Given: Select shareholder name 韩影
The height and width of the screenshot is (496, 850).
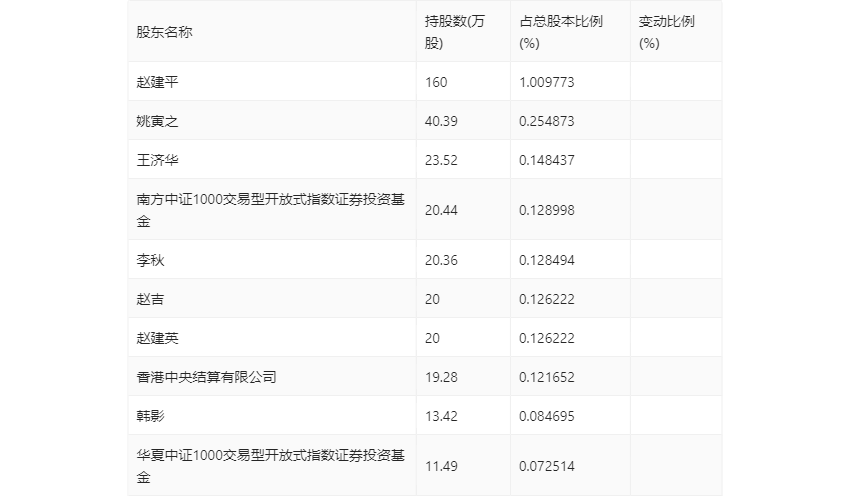Looking at the screenshot, I should [x=150, y=416].
